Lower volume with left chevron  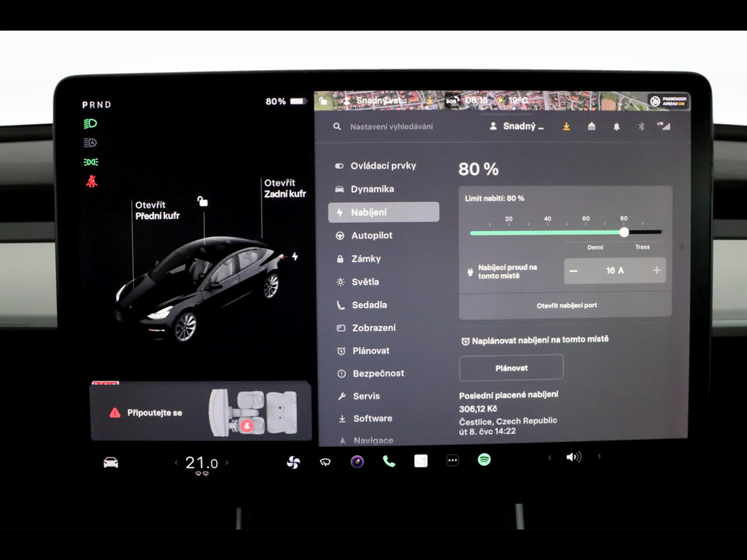(x=549, y=458)
